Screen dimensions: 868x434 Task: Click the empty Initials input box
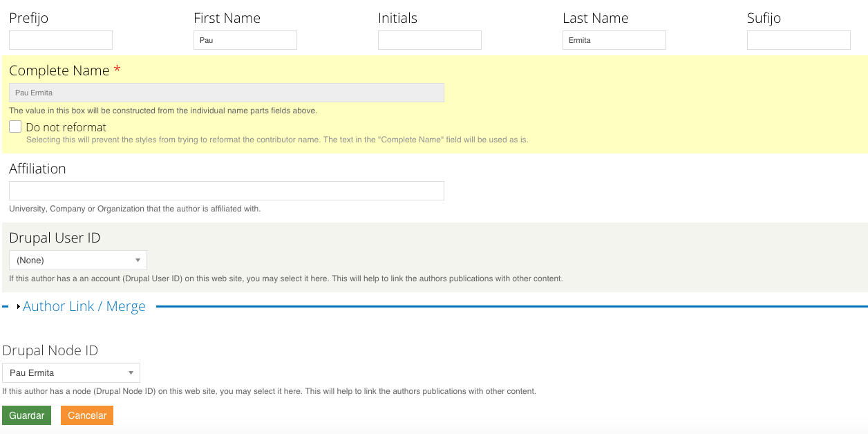point(430,40)
